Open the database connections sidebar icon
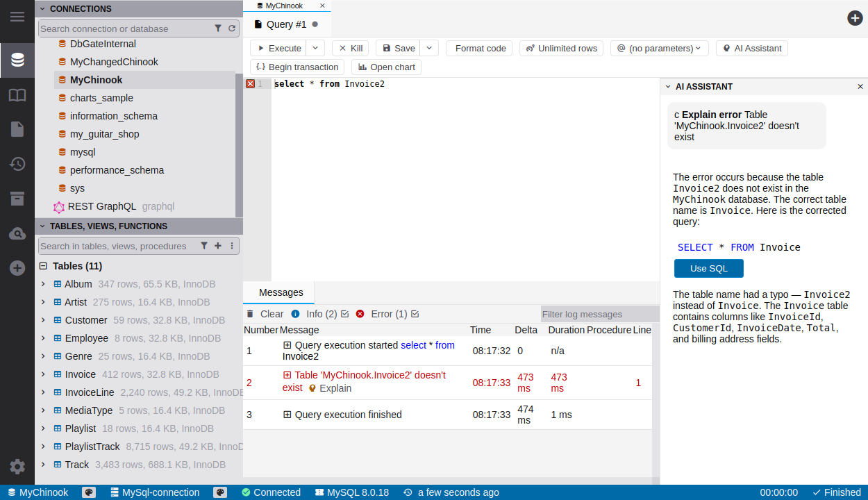Viewport: 868px width, 500px height. click(x=17, y=60)
